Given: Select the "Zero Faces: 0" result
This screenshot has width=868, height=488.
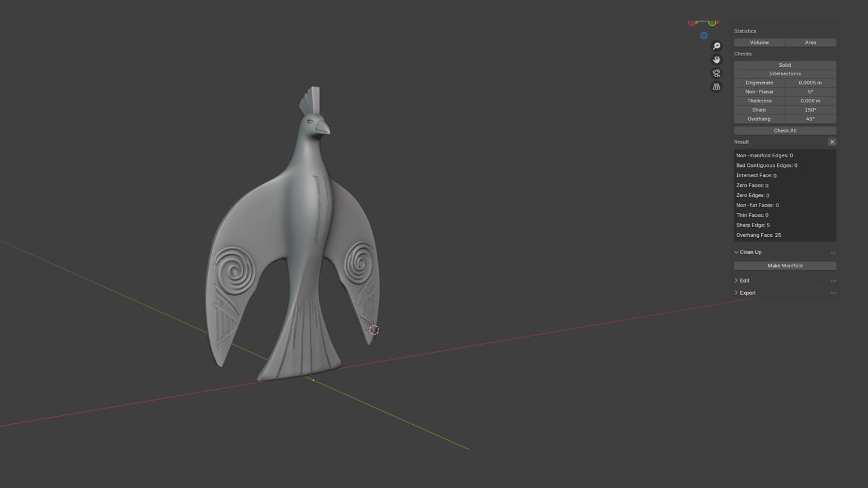Looking at the screenshot, I should [x=752, y=186].
